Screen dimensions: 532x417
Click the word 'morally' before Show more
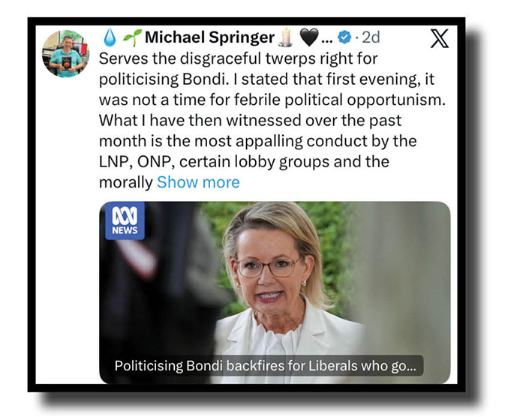pyautogui.click(x=125, y=182)
